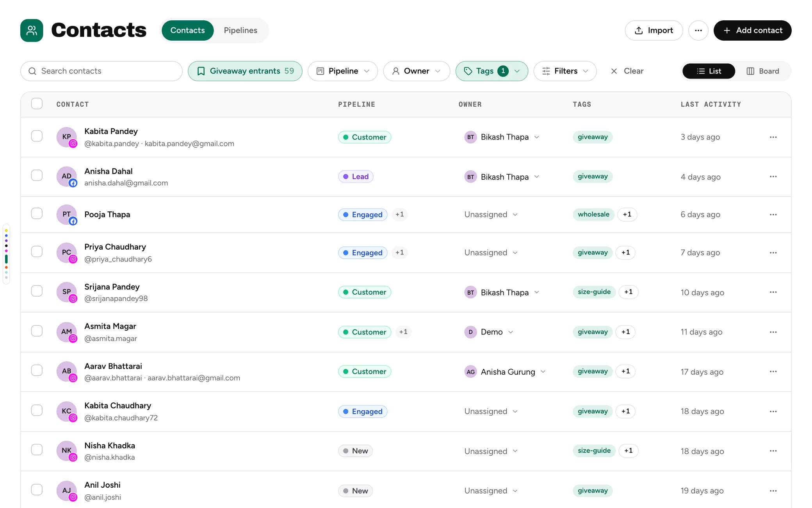Expand +1 tags for Pooja Thapa
This screenshot has width=812, height=508.
click(627, 215)
